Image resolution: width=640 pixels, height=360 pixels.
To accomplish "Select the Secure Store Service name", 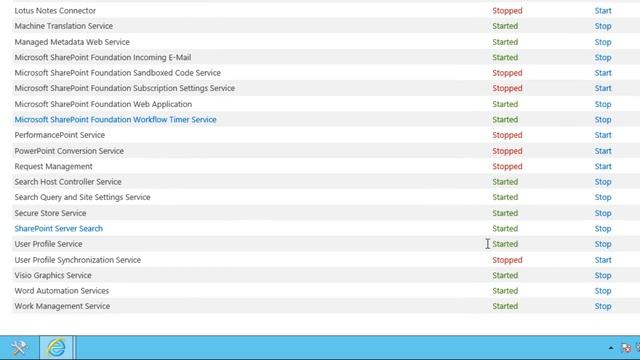I will click(50, 213).
